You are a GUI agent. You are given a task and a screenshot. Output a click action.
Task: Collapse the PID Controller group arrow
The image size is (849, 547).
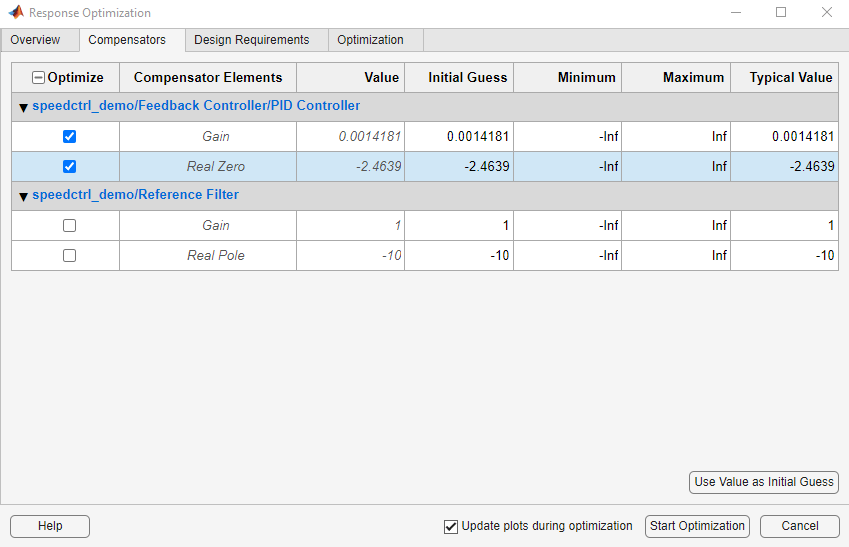pos(23,107)
